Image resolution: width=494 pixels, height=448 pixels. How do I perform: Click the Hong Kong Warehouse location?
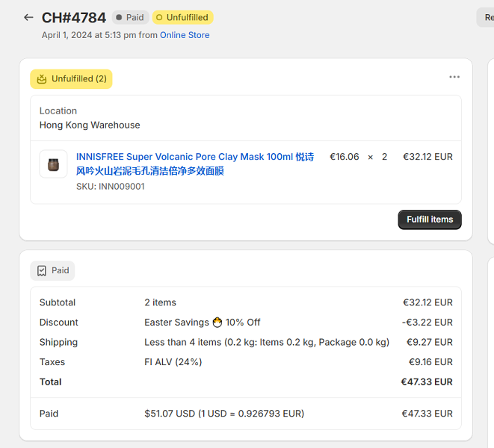[90, 125]
